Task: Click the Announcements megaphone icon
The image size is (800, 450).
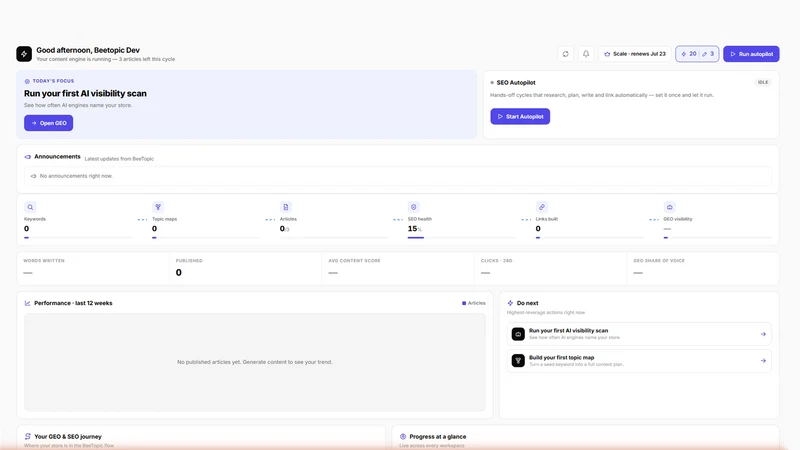Action: (28, 157)
